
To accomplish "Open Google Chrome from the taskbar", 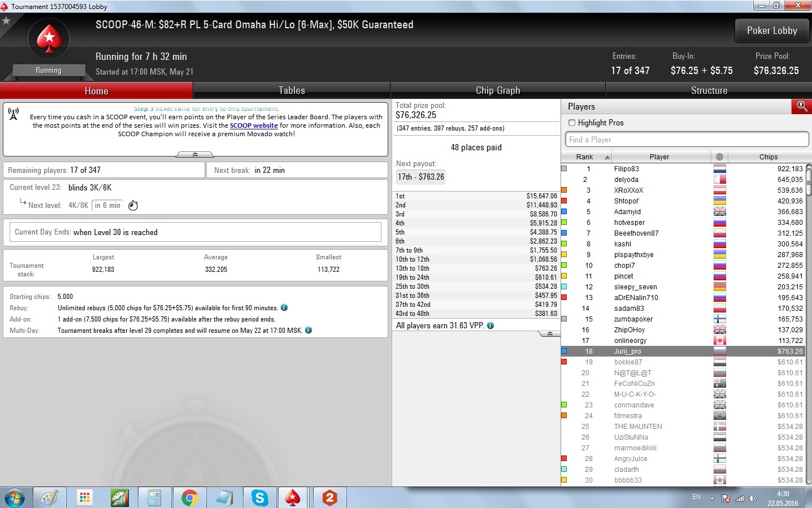I will [189, 498].
